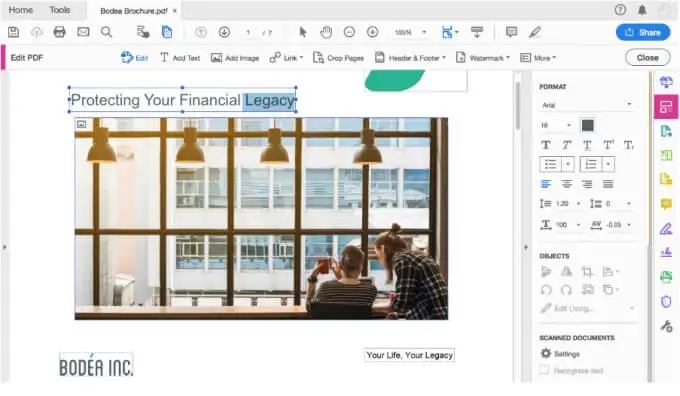The image size is (680, 396).
Task: Zoom in with plus circle icon
Action: [x=373, y=32]
